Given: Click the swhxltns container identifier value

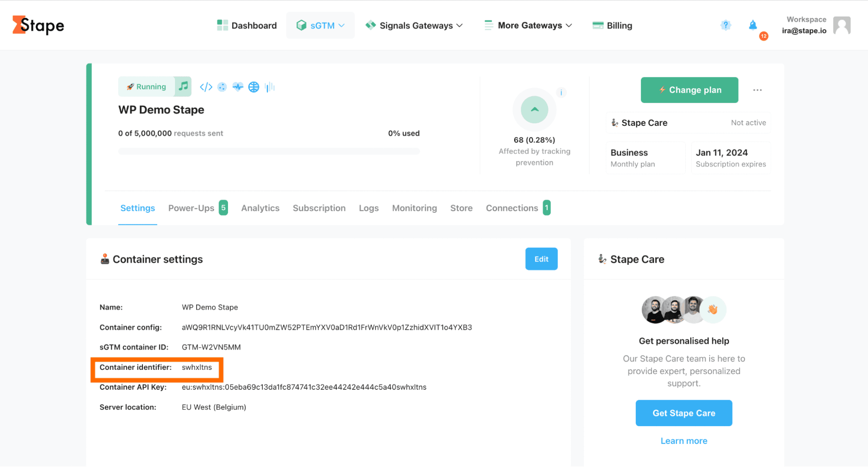Looking at the screenshot, I should pos(197,367).
